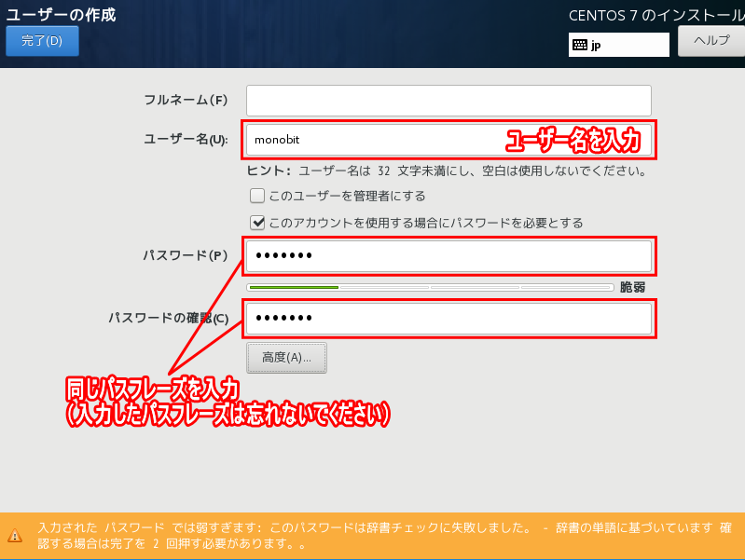Image resolution: width=745 pixels, height=560 pixels.
Task: Click the パスワード(P) label
Action: pyautogui.click(x=186, y=255)
